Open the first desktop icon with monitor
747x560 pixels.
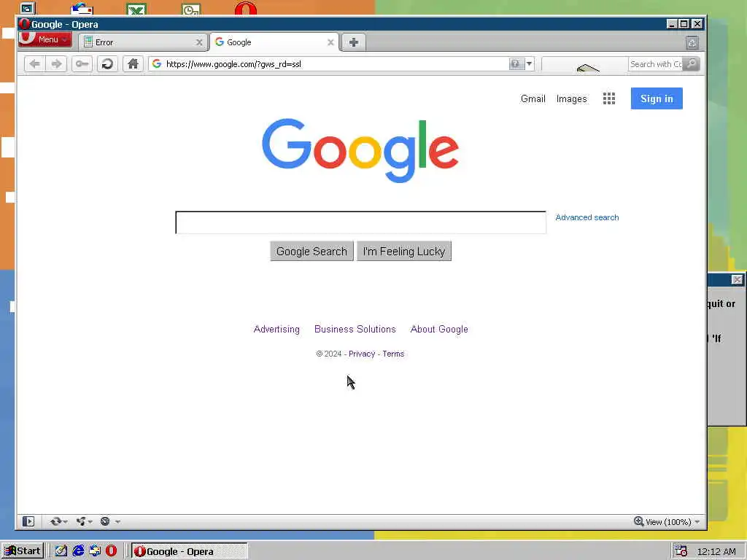[28, 9]
